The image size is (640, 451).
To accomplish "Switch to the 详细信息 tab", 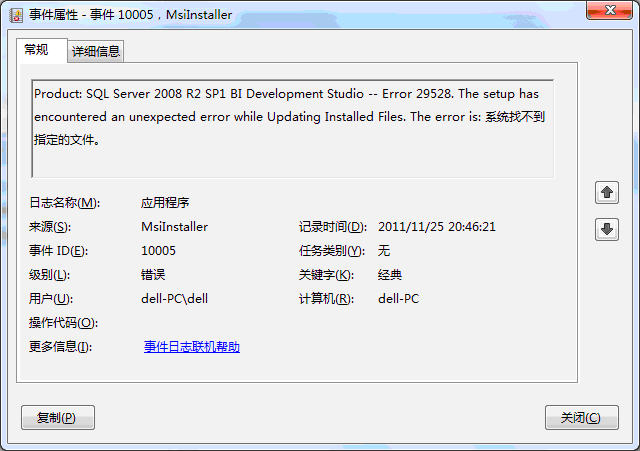I will (96, 51).
